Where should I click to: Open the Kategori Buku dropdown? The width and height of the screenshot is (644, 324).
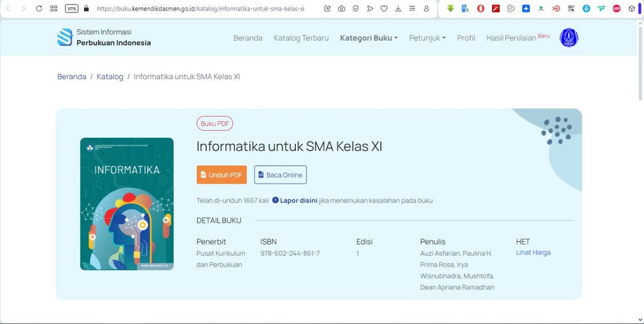pos(368,38)
